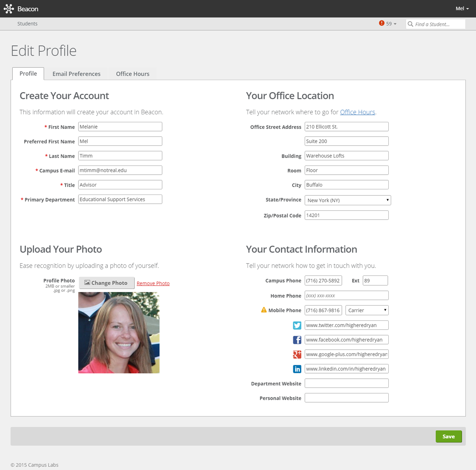Click the Remove Photo link

(x=153, y=283)
